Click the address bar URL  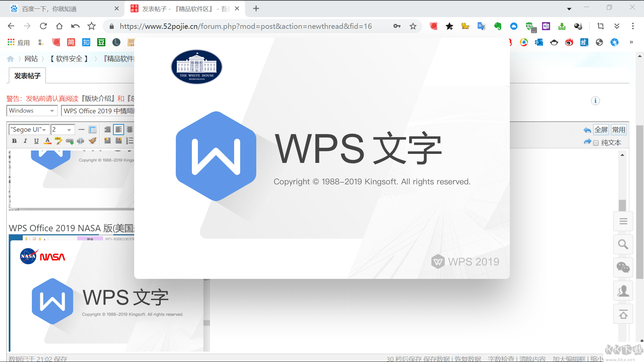point(246,26)
